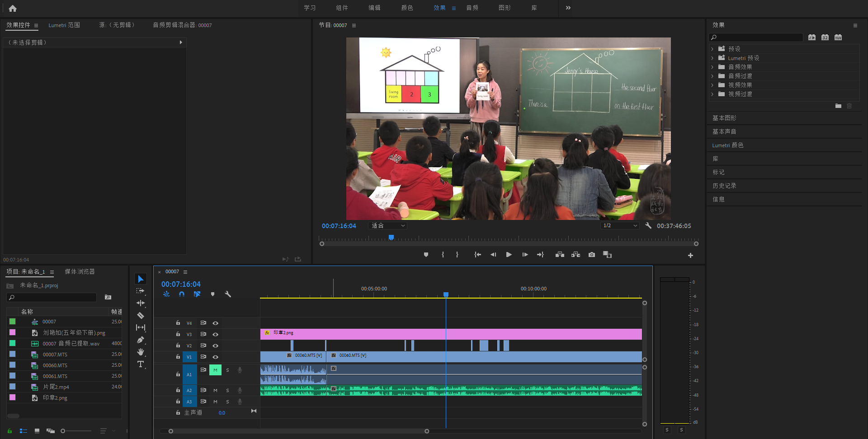This screenshot has height=439, width=868.
Task: Switch to the 媒体浏览器 tab
Action: pyautogui.click(x=80, y=271)
